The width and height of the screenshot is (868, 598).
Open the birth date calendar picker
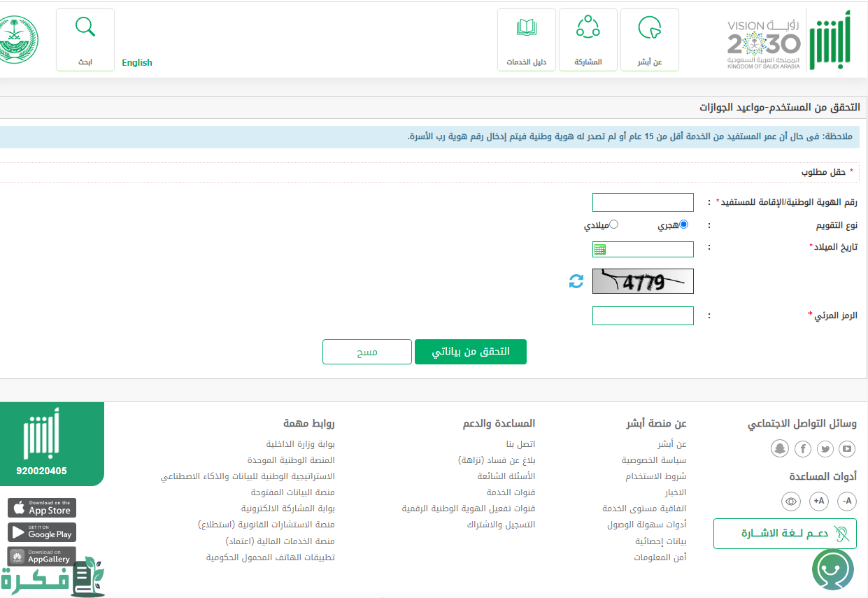coord(599,250)
